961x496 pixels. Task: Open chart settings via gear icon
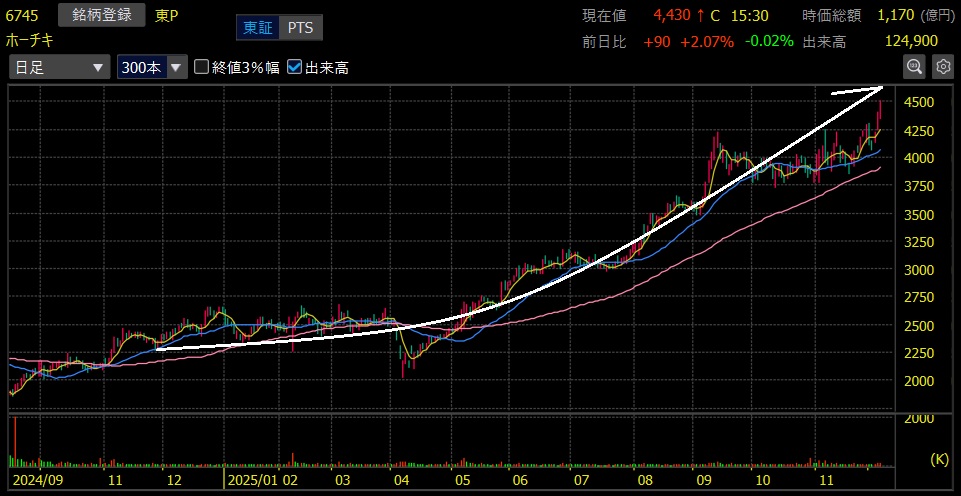click(x=942, y=67)
